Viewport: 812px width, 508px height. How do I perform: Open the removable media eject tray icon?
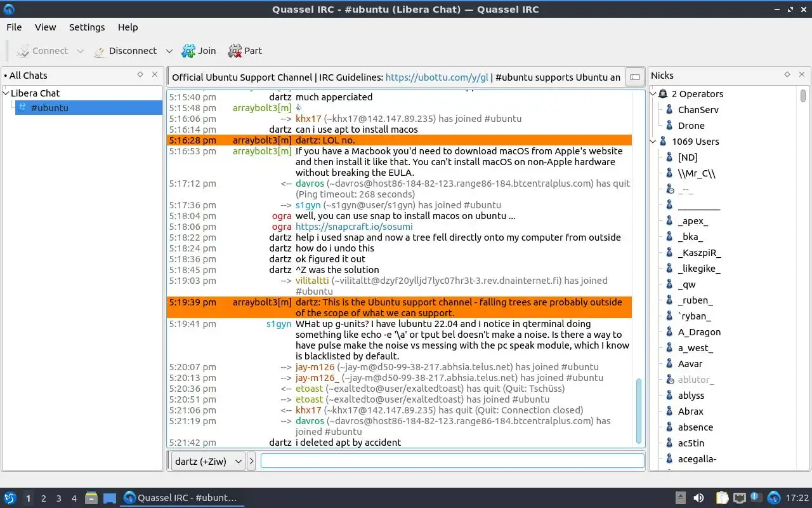(680, 498)
